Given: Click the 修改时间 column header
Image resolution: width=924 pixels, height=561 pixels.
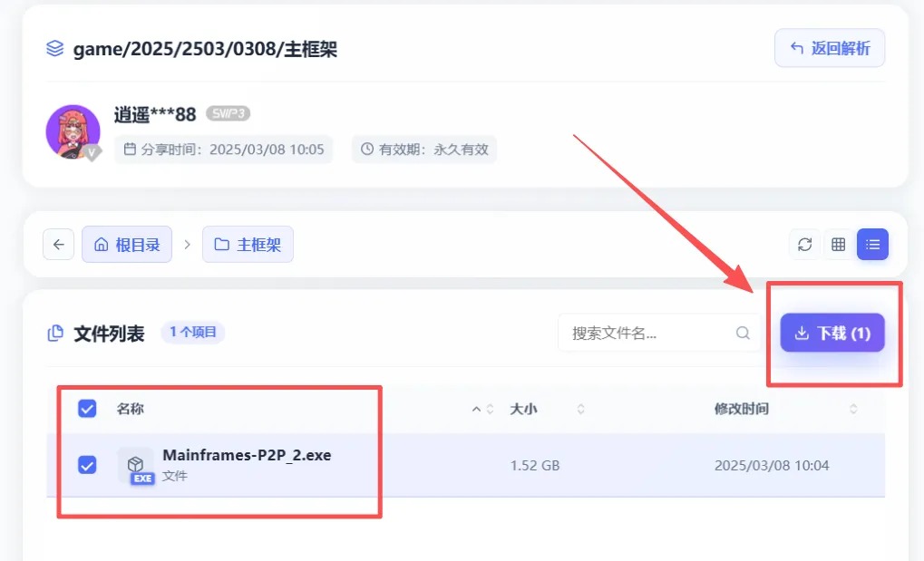Looking at the screenshot, I should [742, 409].
